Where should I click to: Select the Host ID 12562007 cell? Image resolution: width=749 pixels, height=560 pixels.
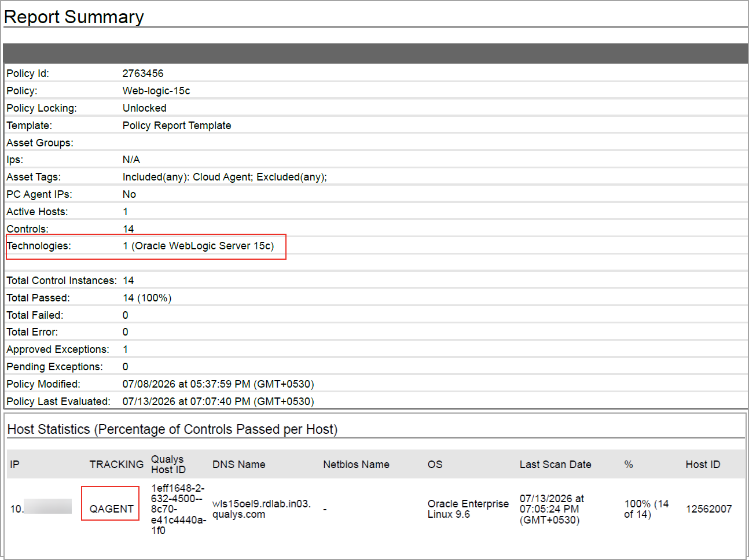click(708, 509)
